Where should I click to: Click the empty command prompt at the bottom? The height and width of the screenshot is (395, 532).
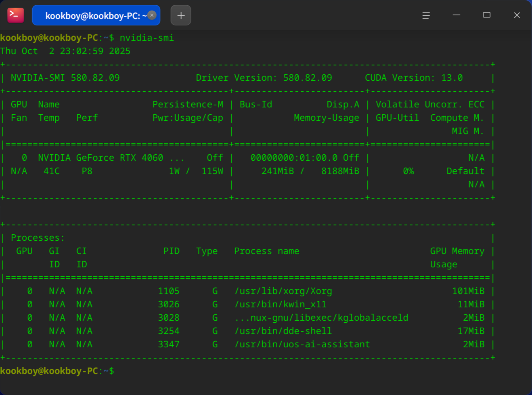[57, 371]
